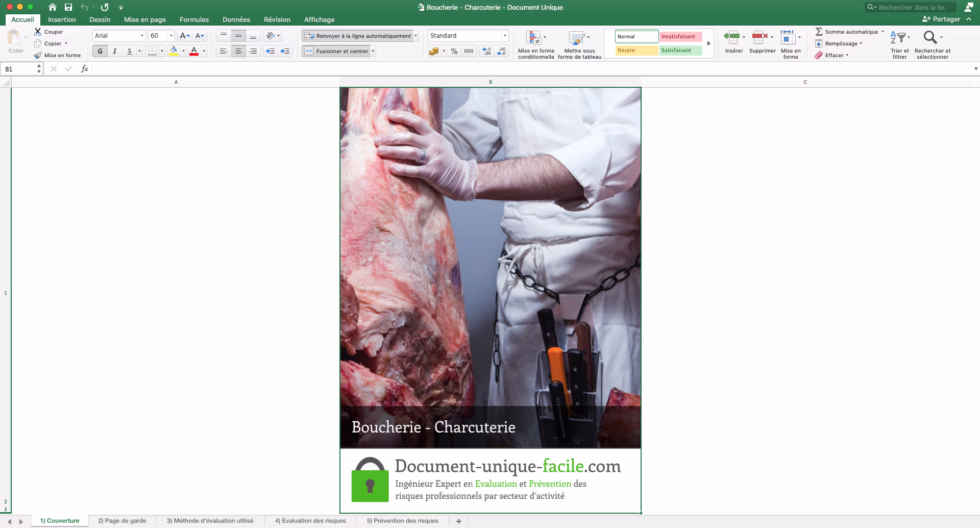Decrease the indent level
The image size is (980, 528).
pyautogui.click(x=271, y=51)
